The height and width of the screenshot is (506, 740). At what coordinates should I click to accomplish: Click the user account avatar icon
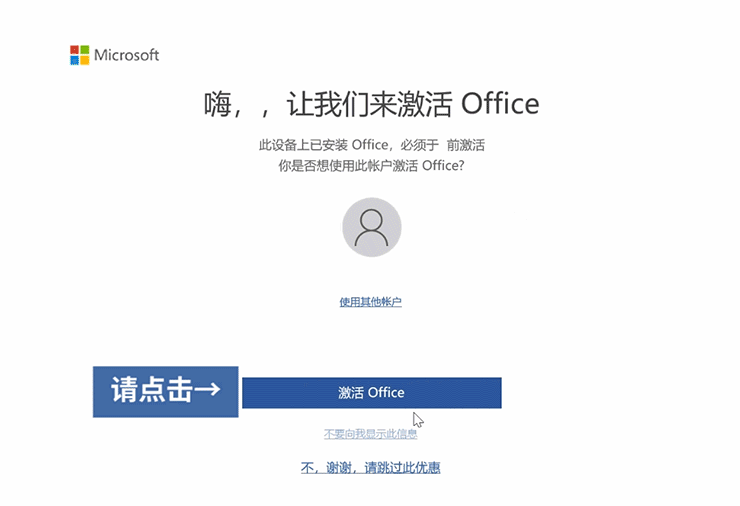click(x=372, y=228)
